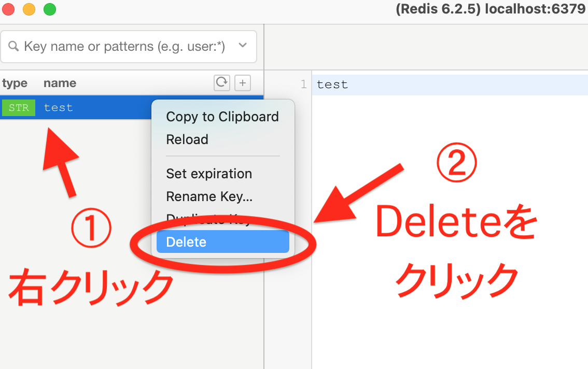Open the search pattern history dropdown

242,46
